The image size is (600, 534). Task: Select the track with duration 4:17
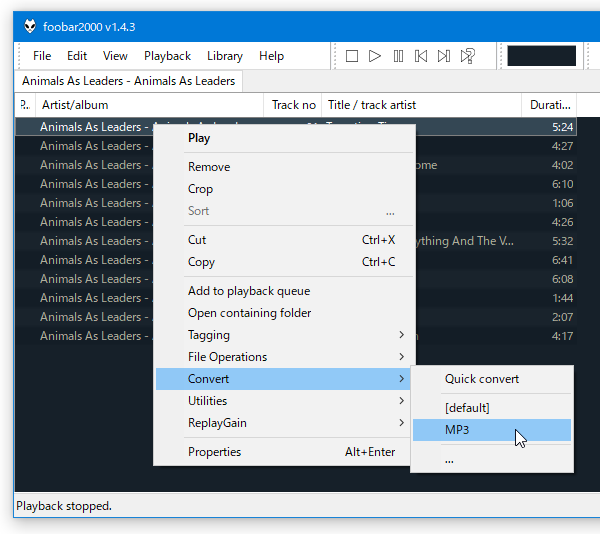pyautogui.click(x=296, y=336)
